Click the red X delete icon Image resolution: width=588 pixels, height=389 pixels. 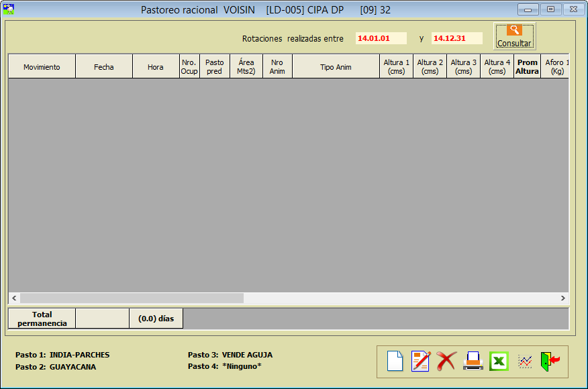click(446, 361)
